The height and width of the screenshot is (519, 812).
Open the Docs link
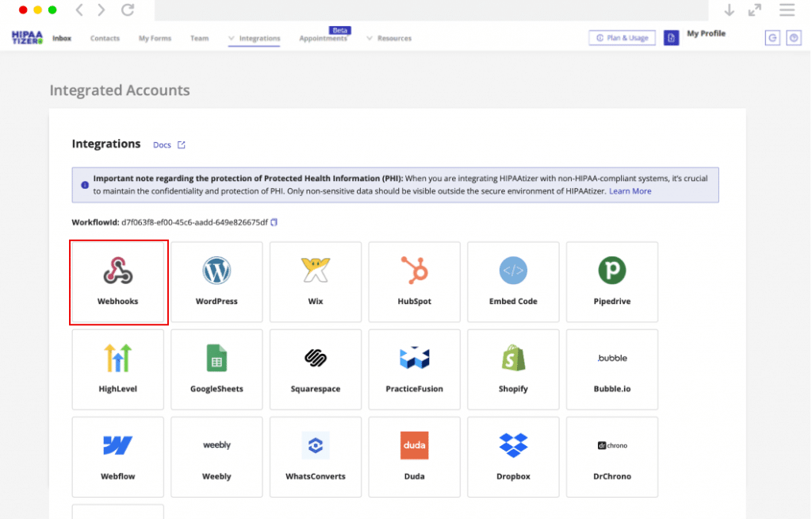169,145
